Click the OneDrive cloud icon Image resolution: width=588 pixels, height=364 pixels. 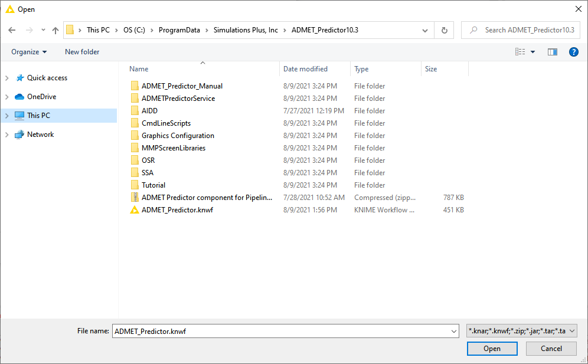pos(19,97)
